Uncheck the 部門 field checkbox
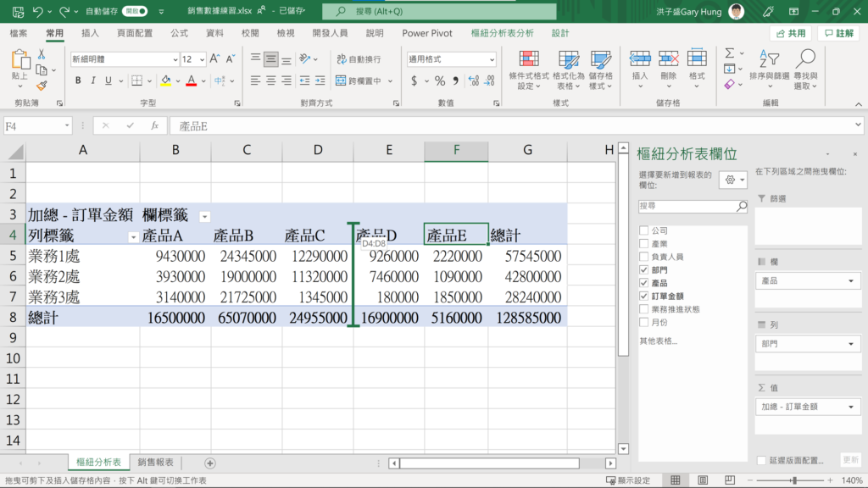 [644, 270]
